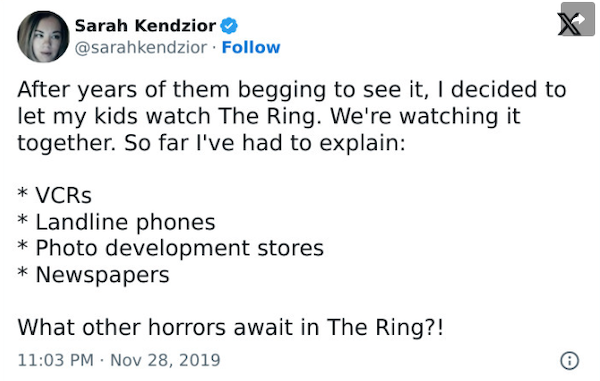This screenshot has width=600, height=381.
Task: Click the '* Landline phones' list line
Action: pyautogui.click(x=116, y=222)
